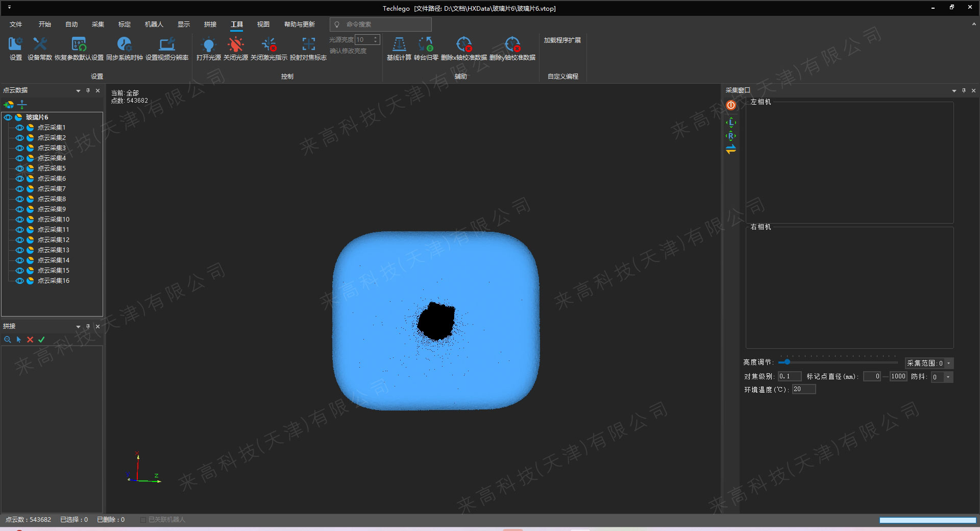Click the 打开光源 light bulb icon

pos(208,45)
